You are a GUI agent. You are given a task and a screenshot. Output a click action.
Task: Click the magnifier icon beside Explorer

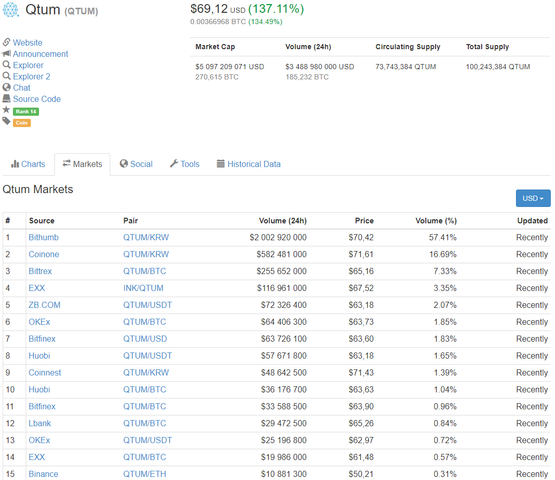click(x=6, y=65)
